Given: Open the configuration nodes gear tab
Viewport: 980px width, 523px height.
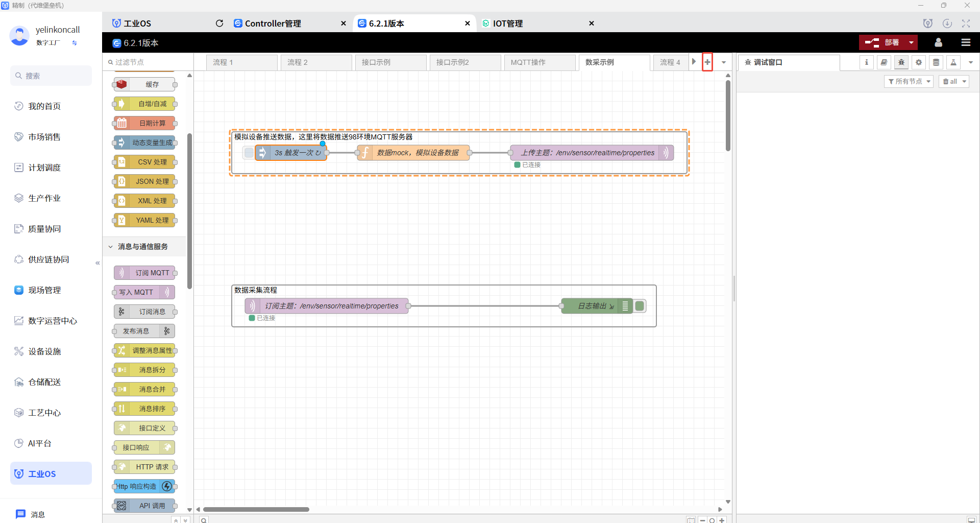Looking at the screenshot, I should point(919,62).
